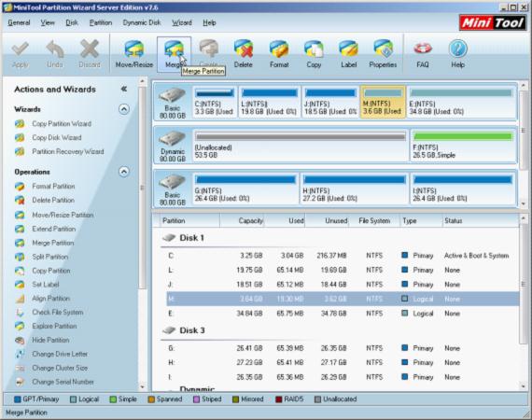
Task: Click Disk 1 group header in list
Action: (x=184, y=238)
